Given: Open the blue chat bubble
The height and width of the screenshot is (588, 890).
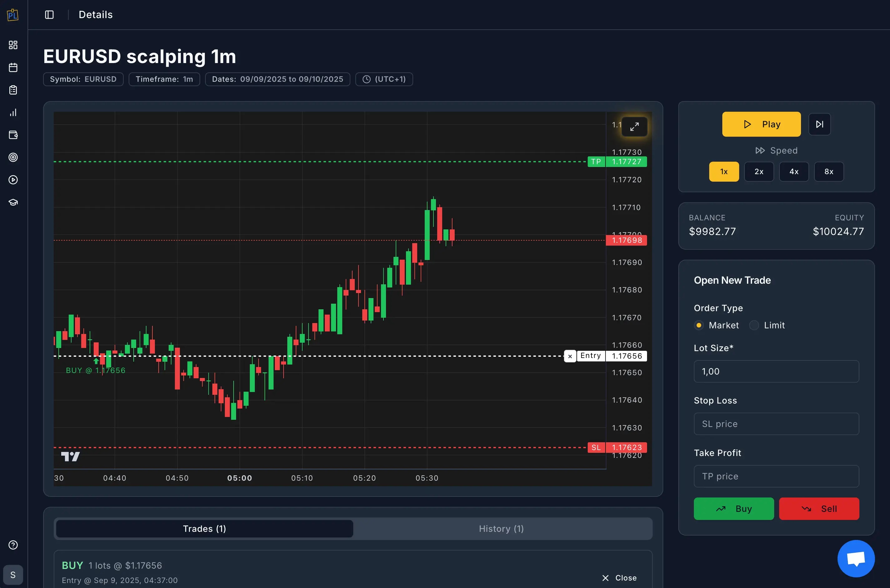Looking at the screenshot, I should 856,558.
